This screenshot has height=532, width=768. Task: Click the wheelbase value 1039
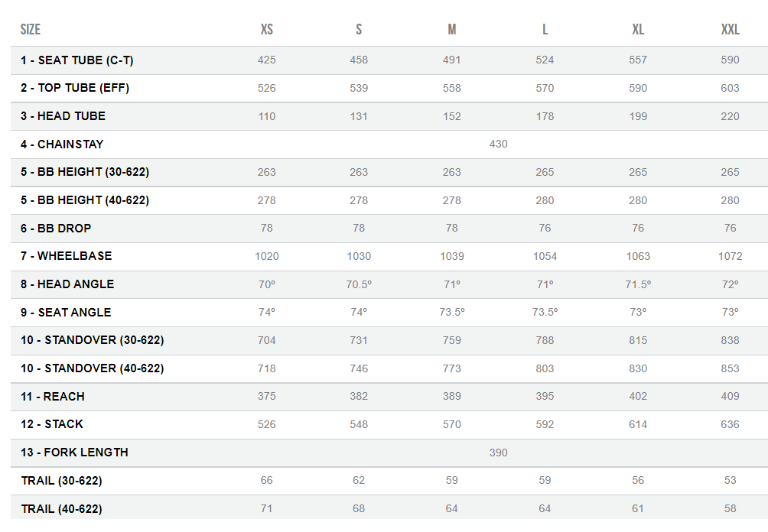pyautogui.click(x=452, y=256)
